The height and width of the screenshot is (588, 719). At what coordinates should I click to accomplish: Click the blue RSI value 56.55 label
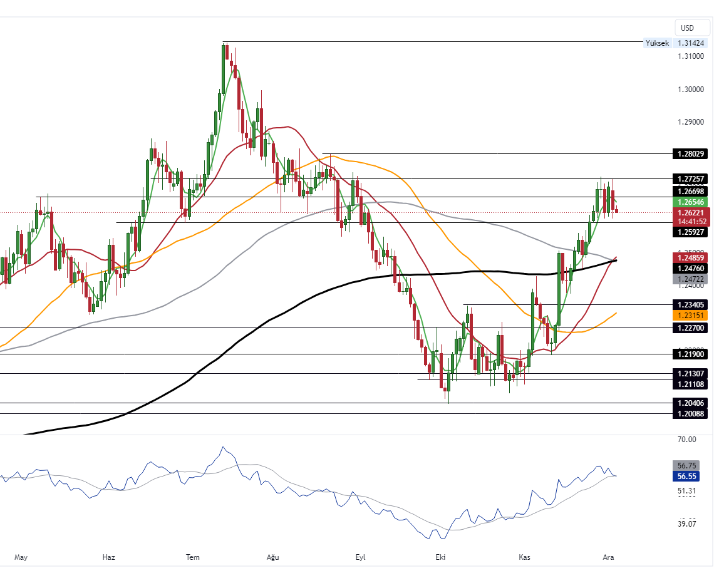tap(686, 477)
